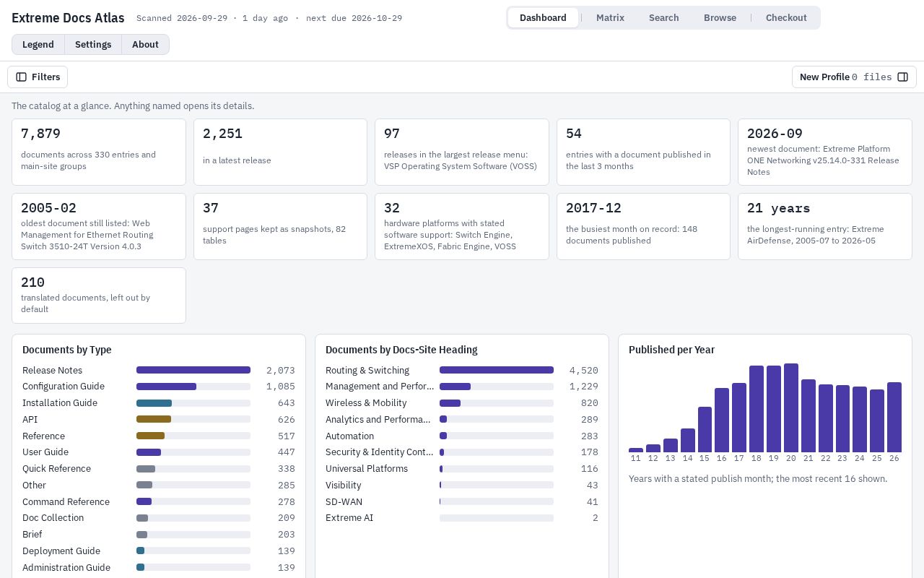The image size is (924, 578).
Task: Open the Routing & Switching heading
Action: pyautogui.click(x=462, y=370)
